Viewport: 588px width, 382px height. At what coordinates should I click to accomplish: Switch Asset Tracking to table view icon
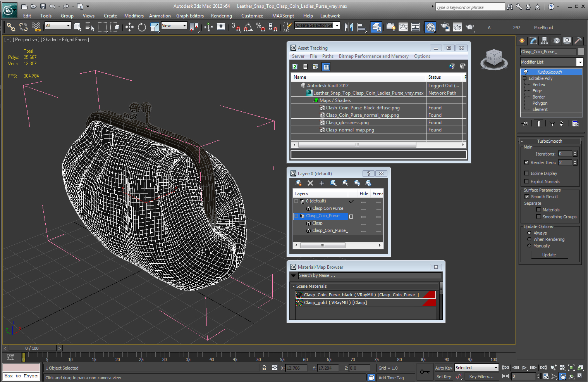(327, 67)
